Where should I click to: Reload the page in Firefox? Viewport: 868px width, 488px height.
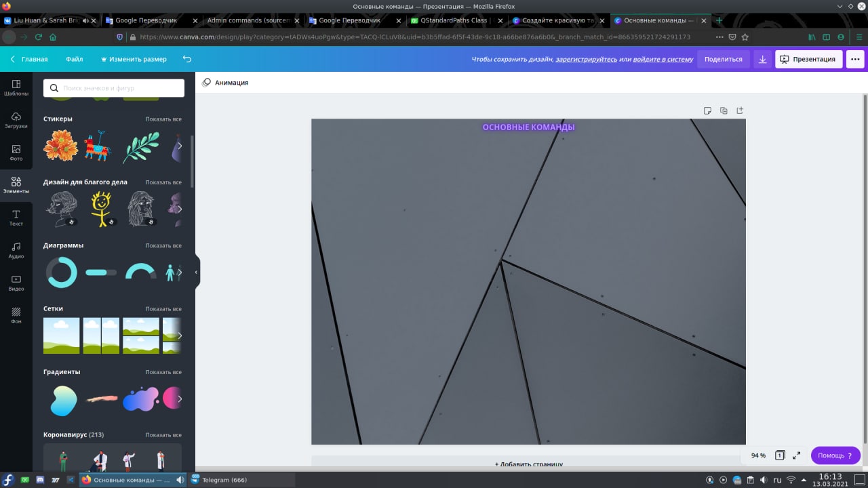click(x=38, y=37)
